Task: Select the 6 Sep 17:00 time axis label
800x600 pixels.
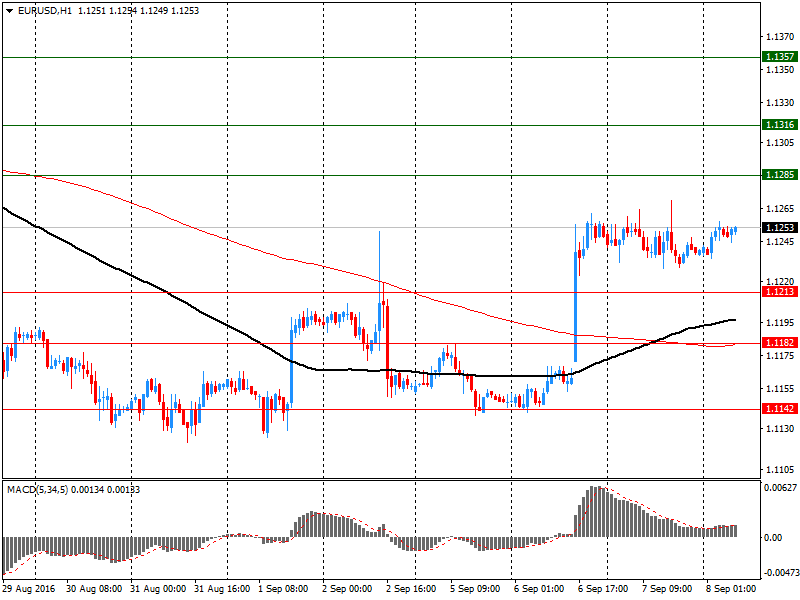Action: 603,589
